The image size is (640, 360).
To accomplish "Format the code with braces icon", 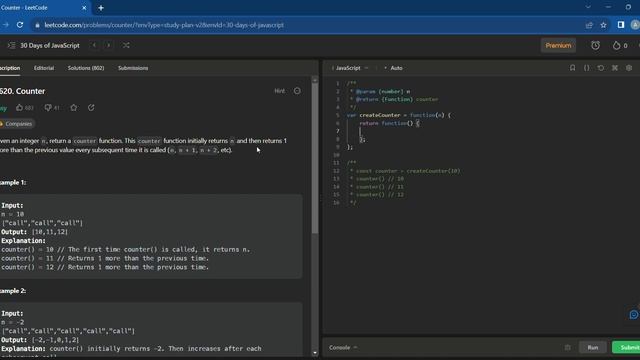I will pyautogui.click(x=587, y=68).
